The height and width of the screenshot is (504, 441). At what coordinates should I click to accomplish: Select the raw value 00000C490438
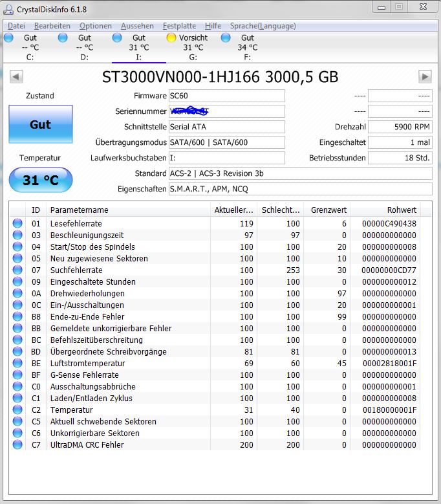tap(389, 223)
